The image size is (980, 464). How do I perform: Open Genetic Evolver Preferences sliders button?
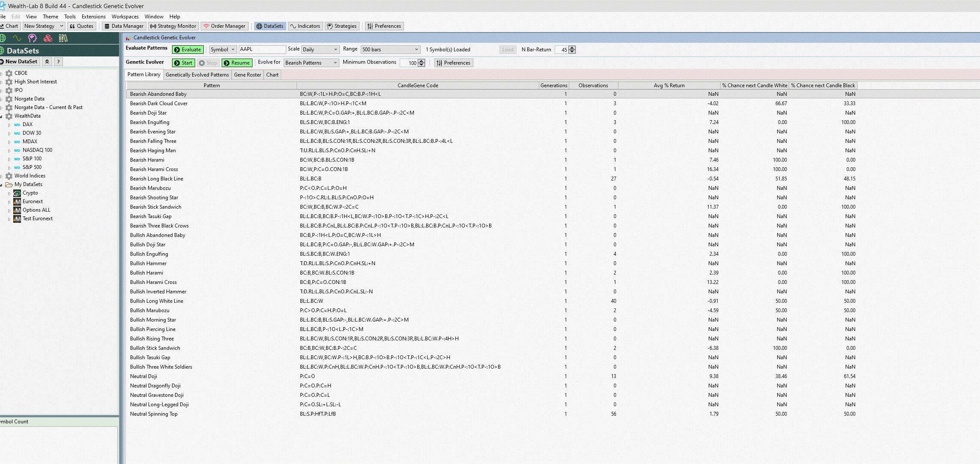[453, 63]
